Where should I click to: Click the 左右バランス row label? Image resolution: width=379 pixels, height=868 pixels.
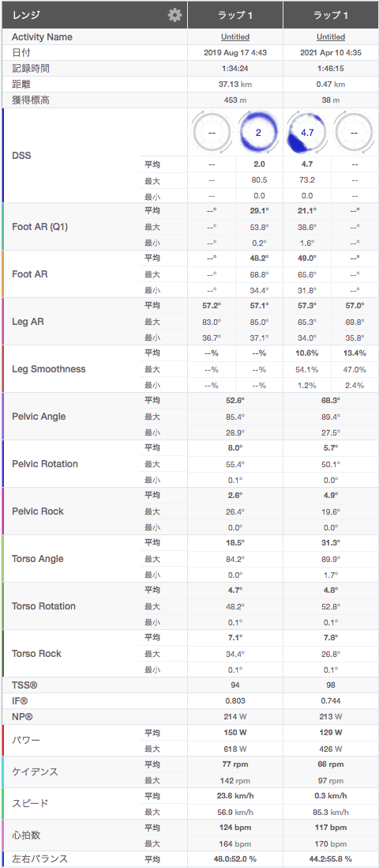point(39,859)
